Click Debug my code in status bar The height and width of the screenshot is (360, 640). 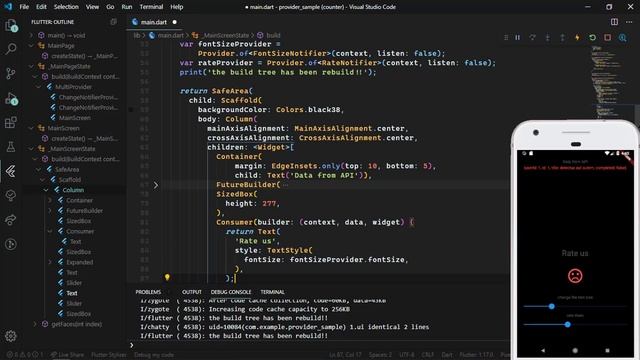(153, 355)
